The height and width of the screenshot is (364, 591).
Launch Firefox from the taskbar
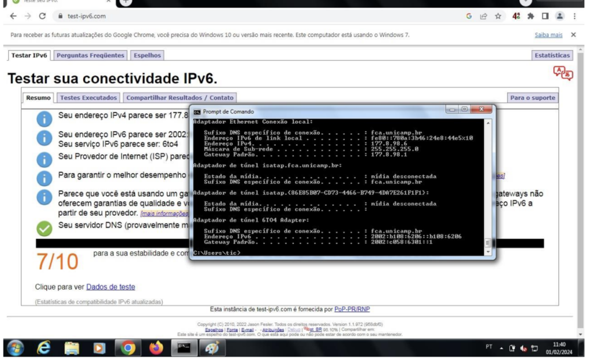pyautogui.click(x=156, y=348)
